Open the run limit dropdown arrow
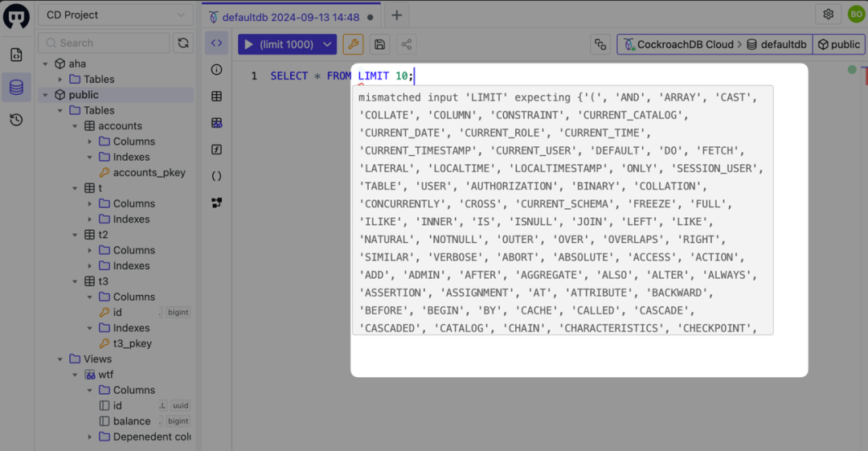Viewport: 868px width, 451px height. 328,44
